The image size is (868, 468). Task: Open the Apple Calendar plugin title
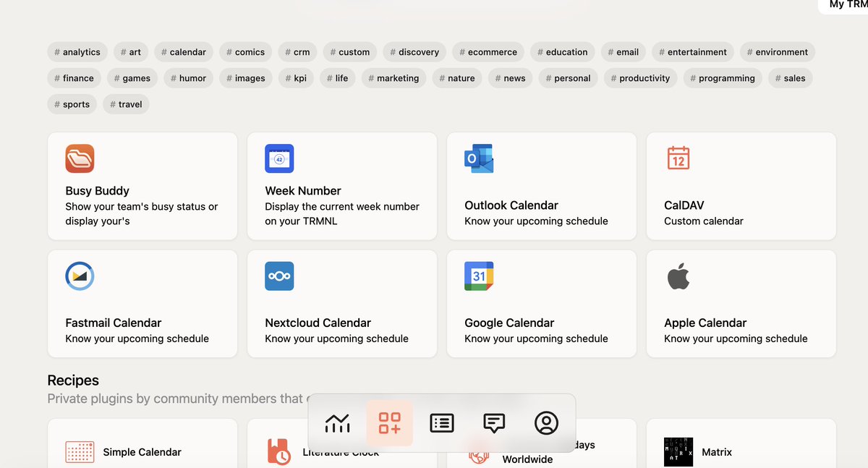point(705,323)
